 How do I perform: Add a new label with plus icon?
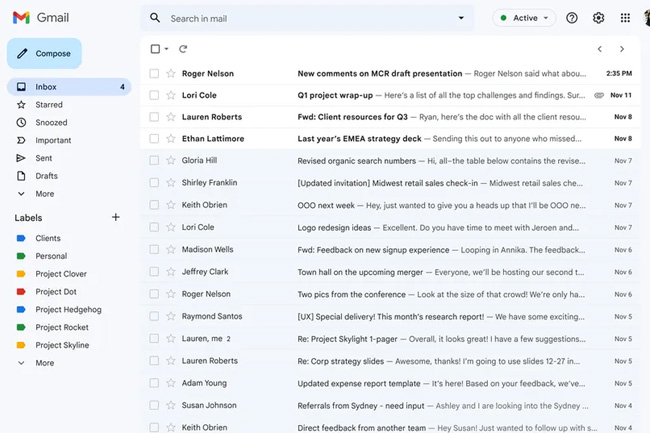tap(116, 217)
